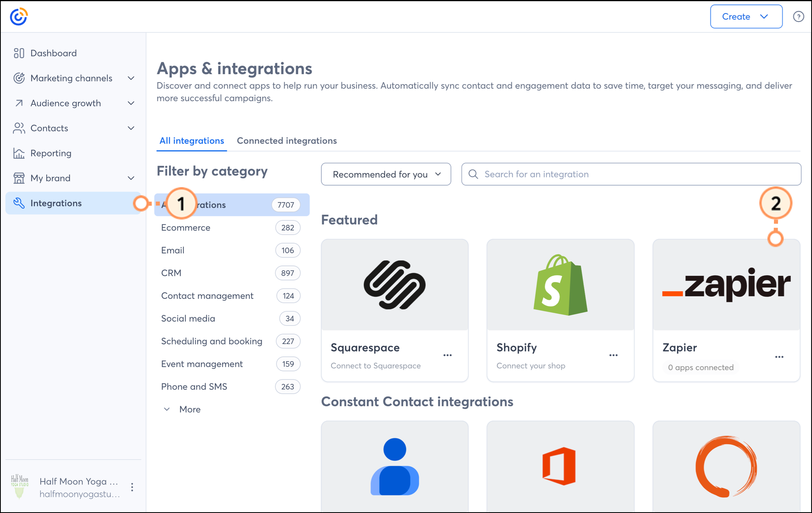Open Squarespace card three-dot menu

(x=447, y=355)
